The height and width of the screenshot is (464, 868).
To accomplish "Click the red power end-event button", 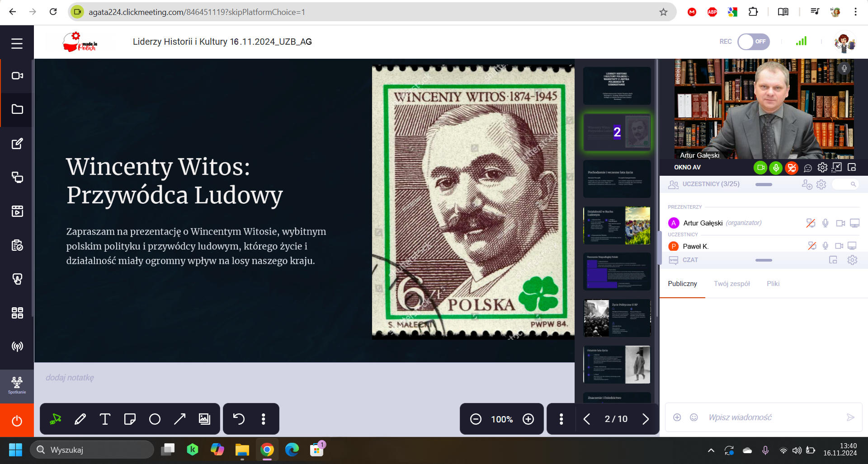I will (x=17, y=421).
